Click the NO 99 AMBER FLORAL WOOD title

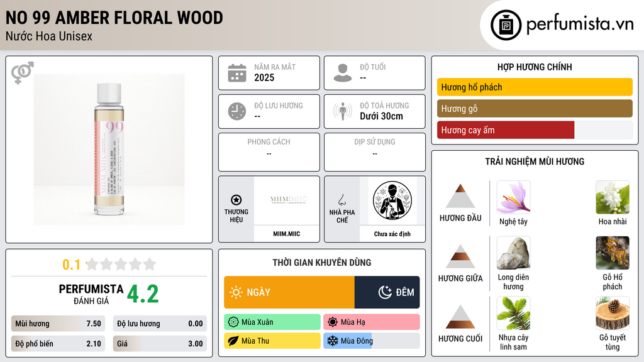[114, 18]
